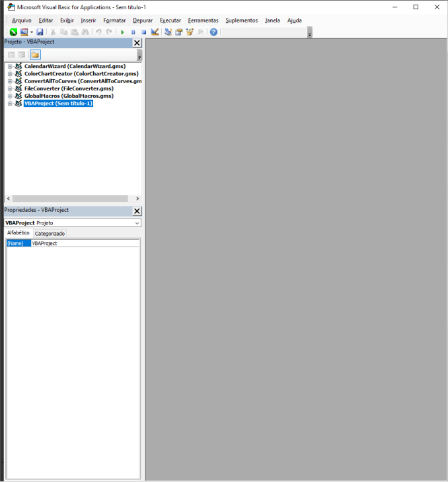Select FileConverter (FileConverter.gms) project
448x482 pixels.
(69, 88)
